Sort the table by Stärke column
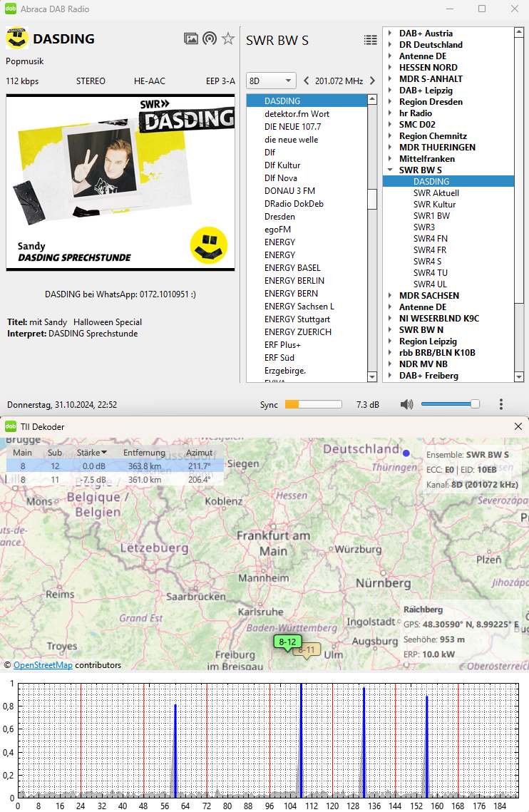Viewport: 529px width, 812px height. click(91, 453)
